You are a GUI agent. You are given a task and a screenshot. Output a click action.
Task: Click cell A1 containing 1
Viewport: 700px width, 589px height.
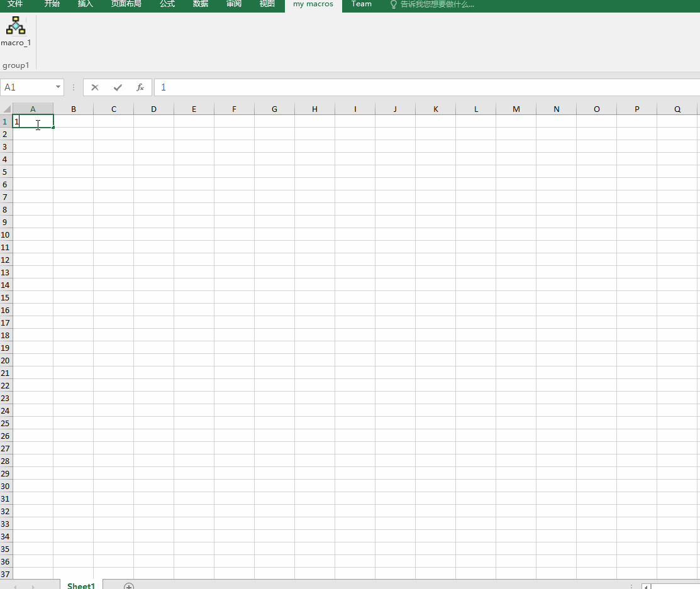[33, 121]
